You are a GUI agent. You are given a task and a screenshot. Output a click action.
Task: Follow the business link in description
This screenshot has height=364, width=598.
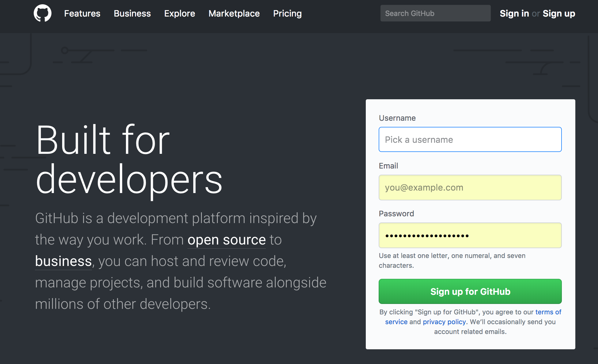pos(63,261)
